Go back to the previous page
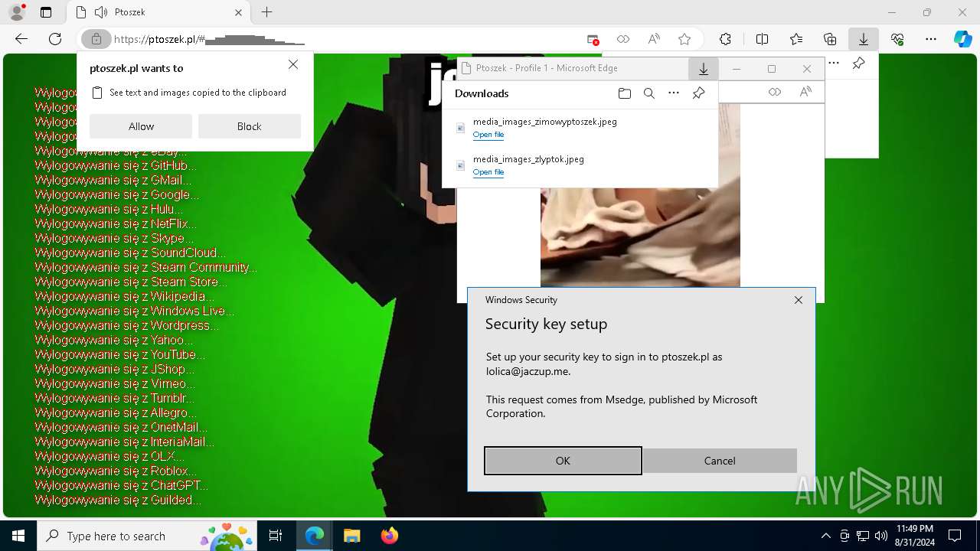980x551 pixels. tap(21, 39)
